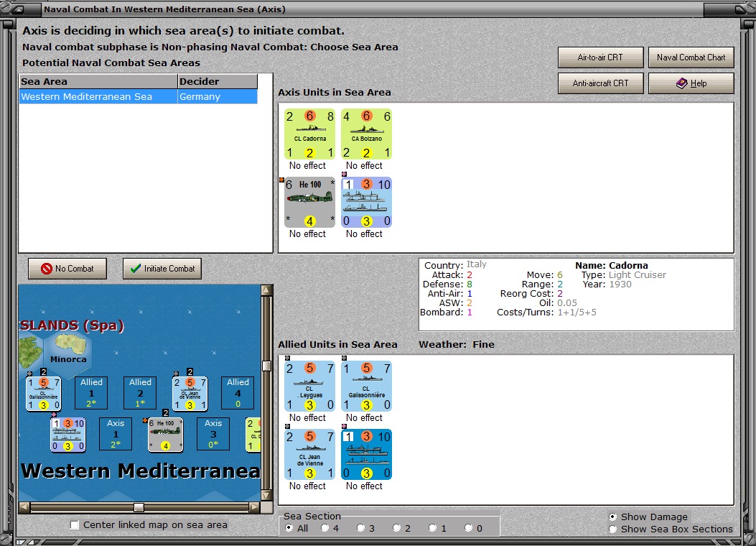
Task: Click the map's scroll up arrow
Action: click(266, 290)
